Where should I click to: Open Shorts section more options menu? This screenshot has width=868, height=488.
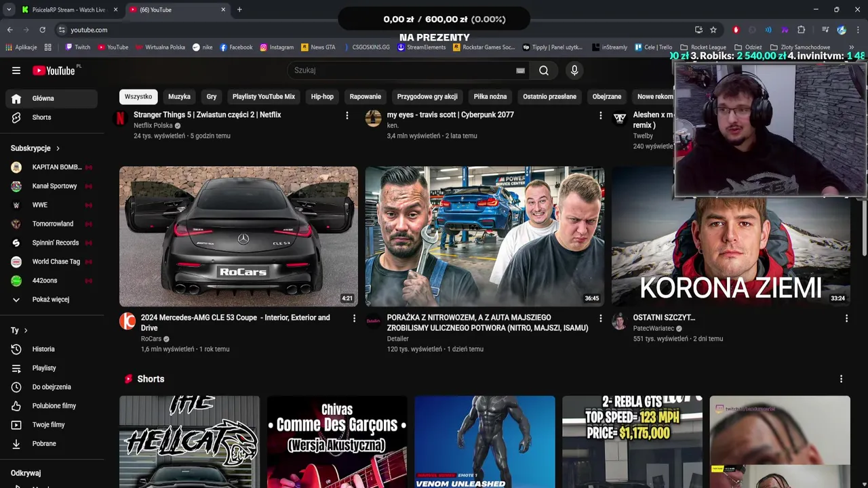click(x=841, y=379)
